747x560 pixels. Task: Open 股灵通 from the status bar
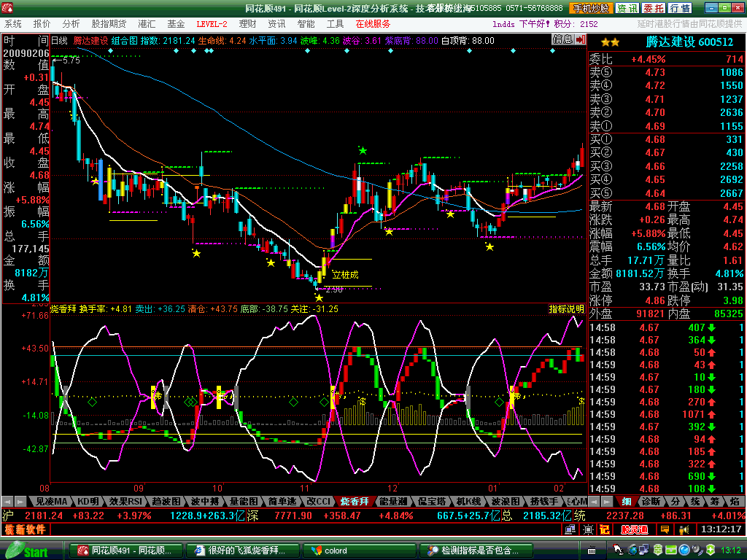[x=634, y=529]
